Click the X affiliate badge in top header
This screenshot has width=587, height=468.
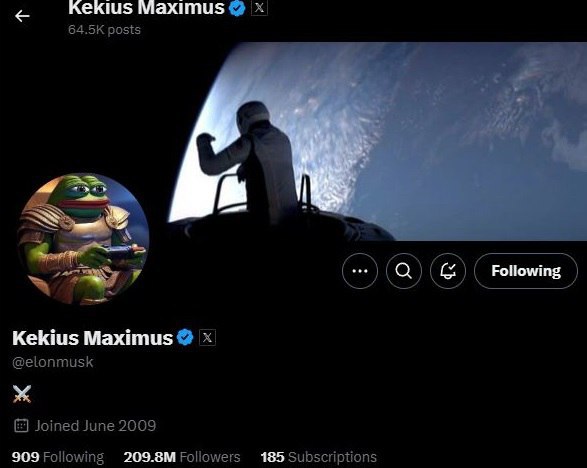(259, 8)
